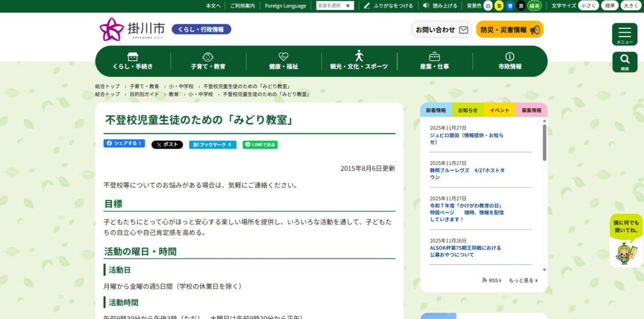Open news item ジュビロ磐田(情報提供・お知らせ)

coord(467,138)
